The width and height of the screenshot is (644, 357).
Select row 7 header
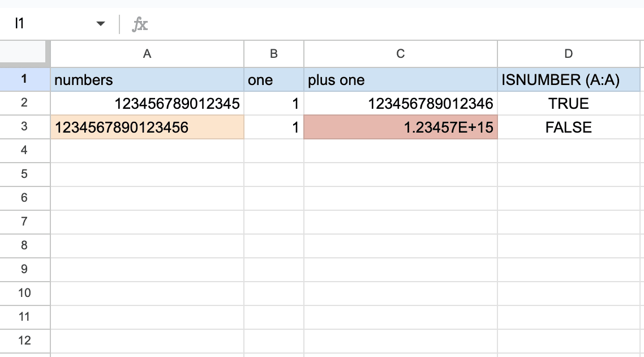pyautogui.click(x=25, y=222)
